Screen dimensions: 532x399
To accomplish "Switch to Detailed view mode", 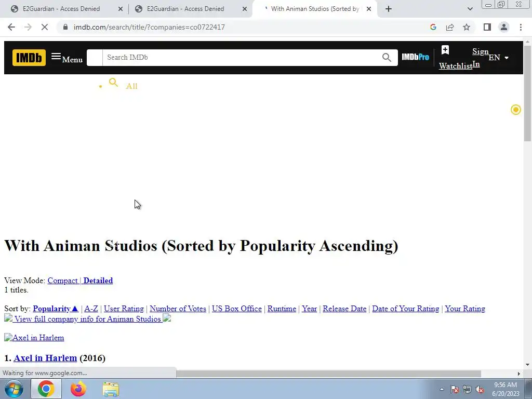I will [98, 281].
